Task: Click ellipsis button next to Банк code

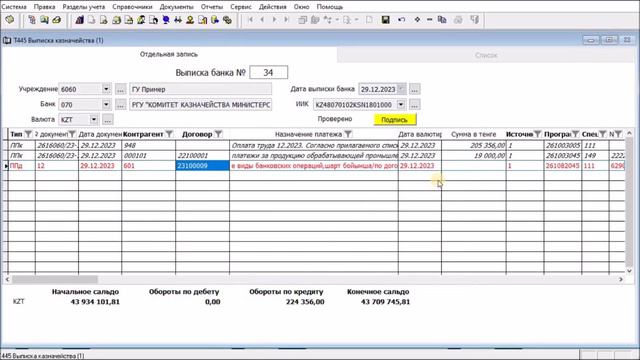Action: pos(120,104)
